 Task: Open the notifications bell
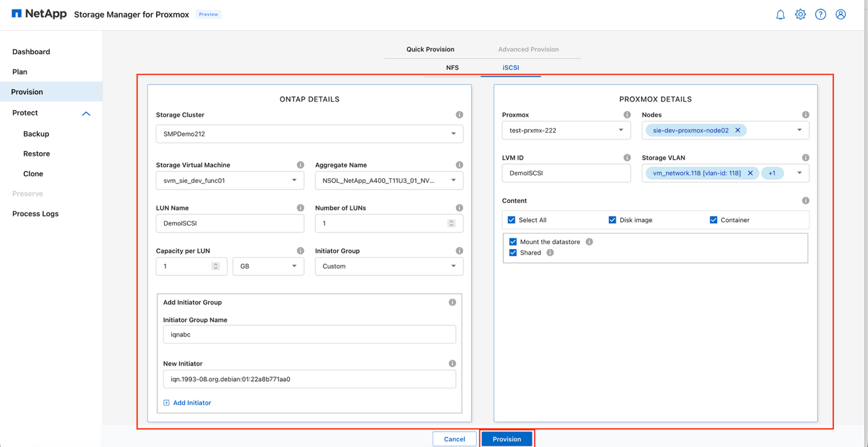pos(780,14)
